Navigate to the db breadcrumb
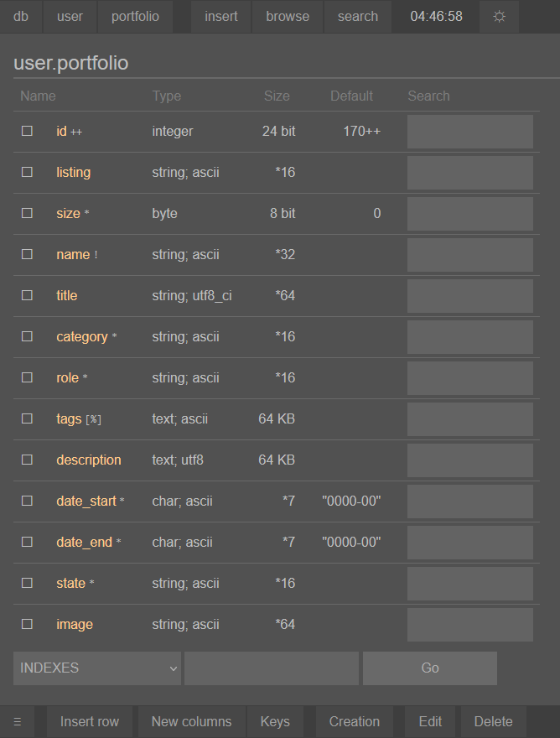 coord(21,17)
